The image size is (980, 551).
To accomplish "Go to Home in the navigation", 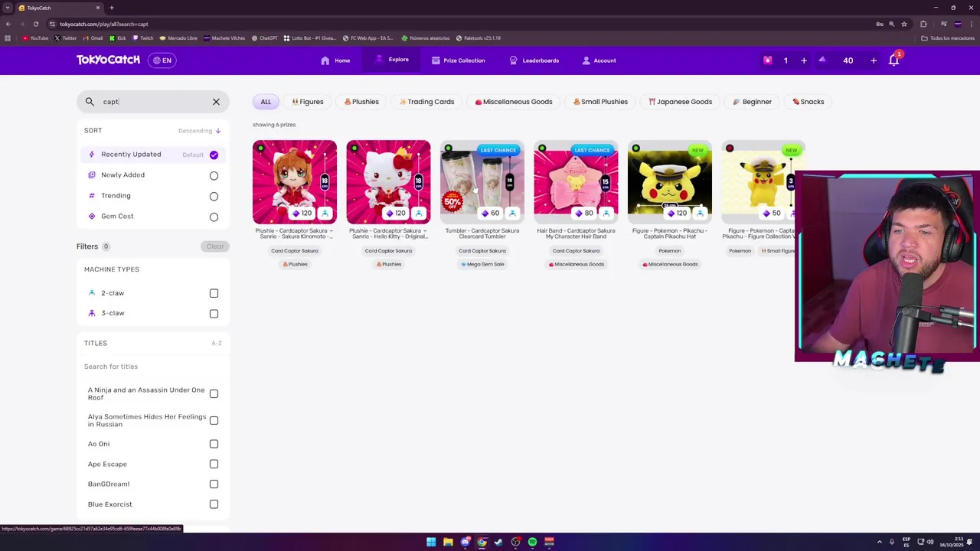I will tap(335, 60).
